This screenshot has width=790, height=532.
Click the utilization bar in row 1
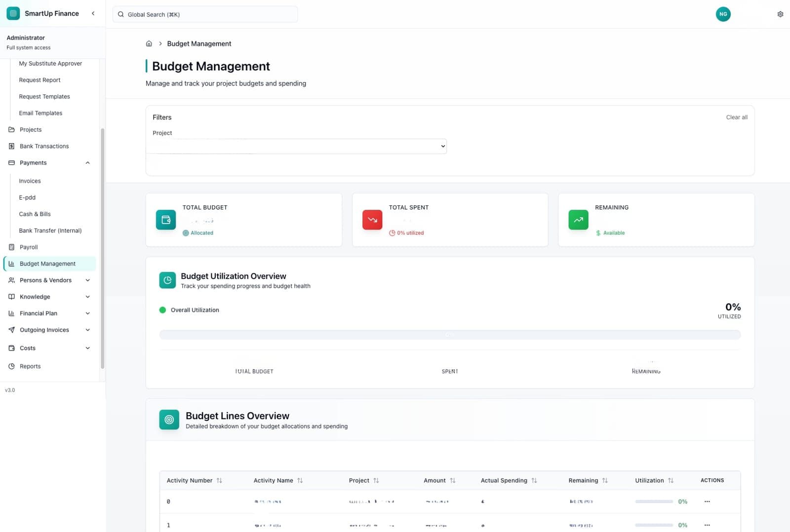(x=654, y=525)
